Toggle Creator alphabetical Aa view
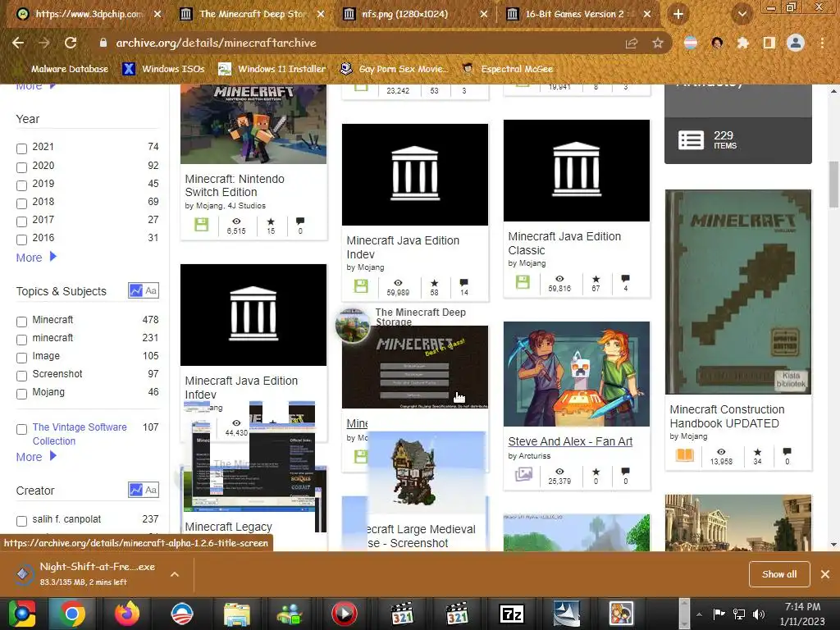 point(151,490)
